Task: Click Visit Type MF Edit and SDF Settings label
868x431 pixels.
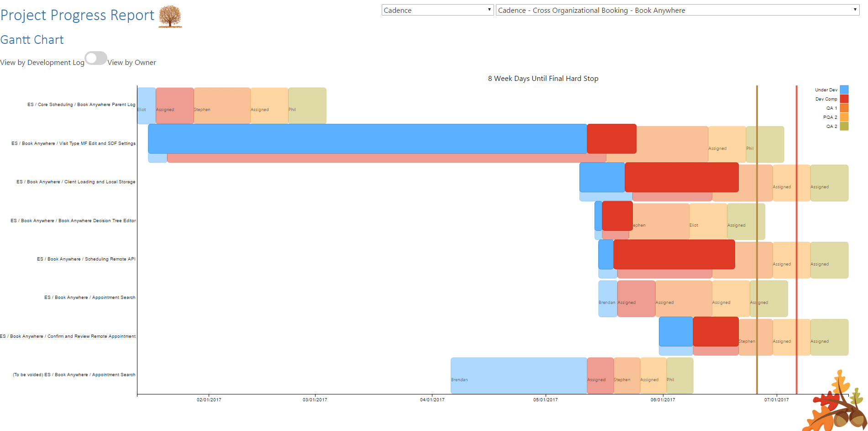Action: pyautogui.click(x=74, y=144)
